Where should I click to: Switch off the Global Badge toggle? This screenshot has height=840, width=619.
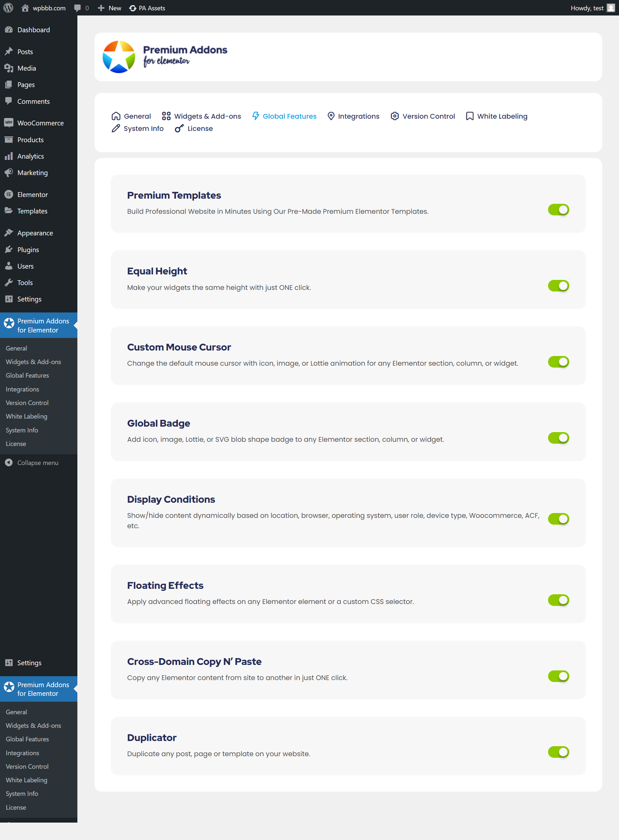click(558, 438)
